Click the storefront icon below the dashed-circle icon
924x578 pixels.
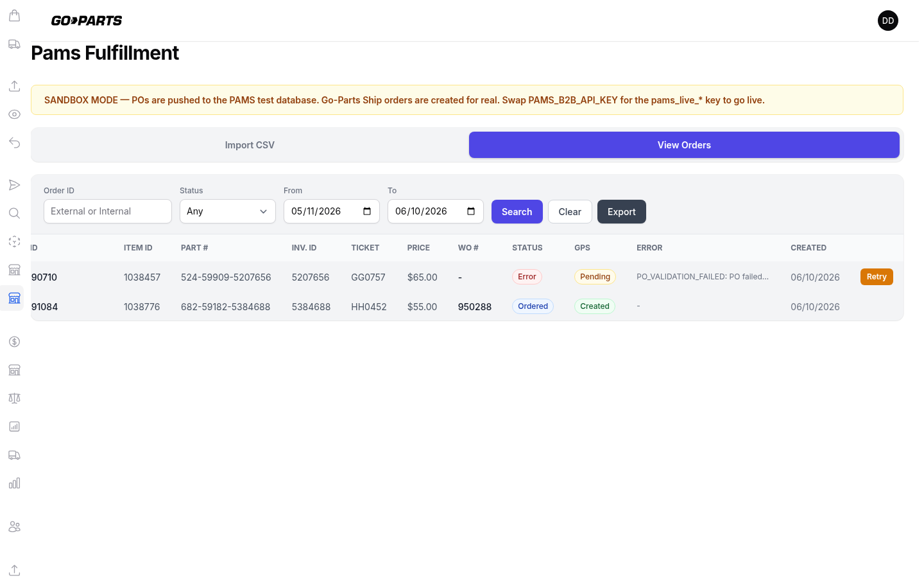click(14, 270)
